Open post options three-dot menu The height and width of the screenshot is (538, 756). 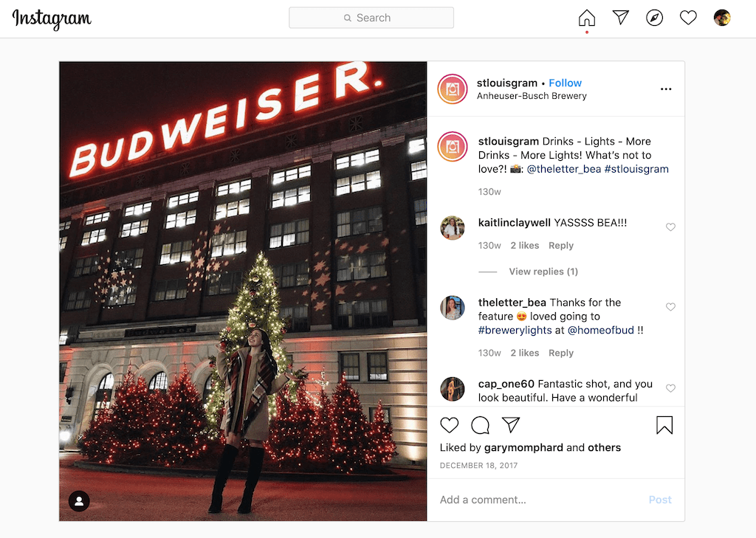click(666, 89)
